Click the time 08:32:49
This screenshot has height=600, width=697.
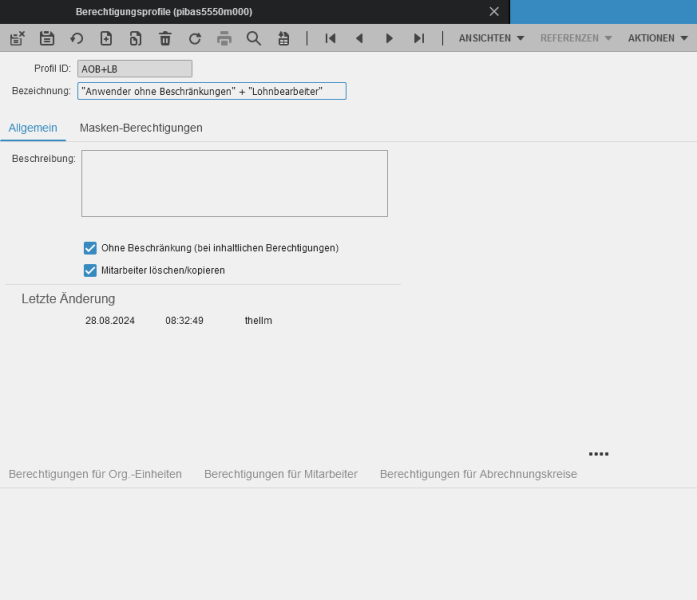(x=184, y=320)
